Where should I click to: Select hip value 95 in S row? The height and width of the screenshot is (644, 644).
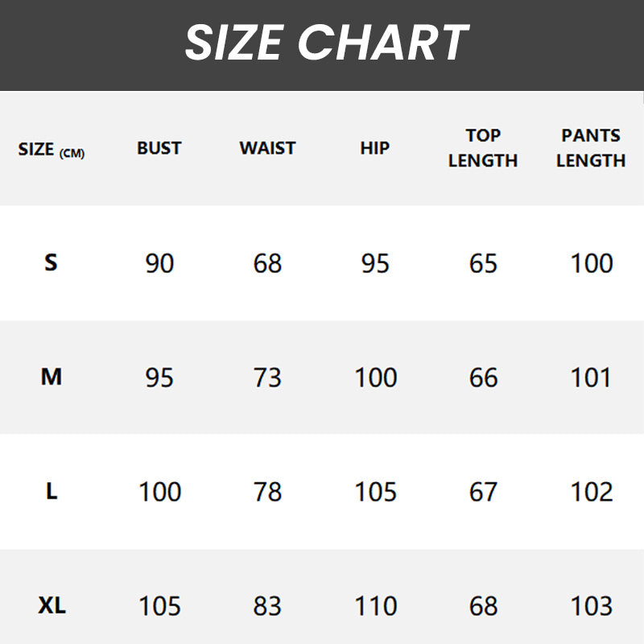coord(375,263)
